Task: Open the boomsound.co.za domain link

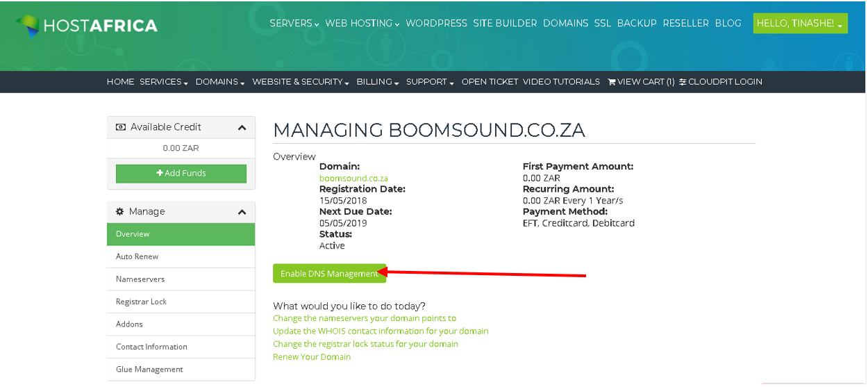Action: tap(353, 179)
